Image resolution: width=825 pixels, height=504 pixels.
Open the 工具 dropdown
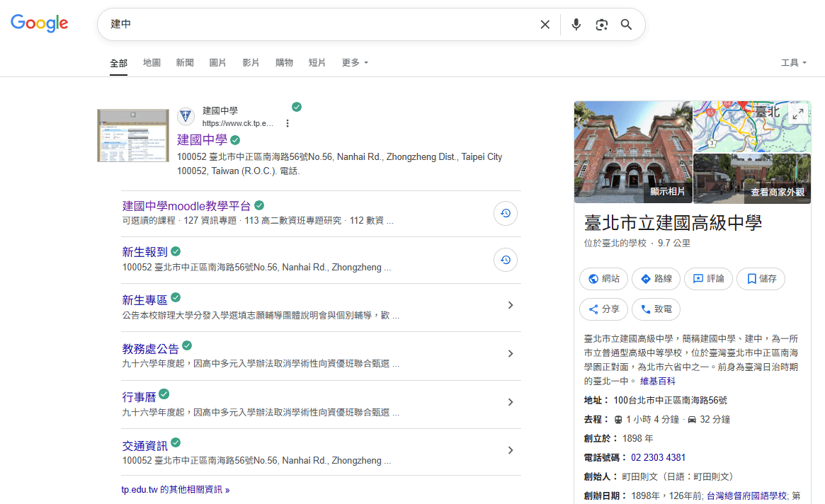pyautogui.click(x=793, y=62)
